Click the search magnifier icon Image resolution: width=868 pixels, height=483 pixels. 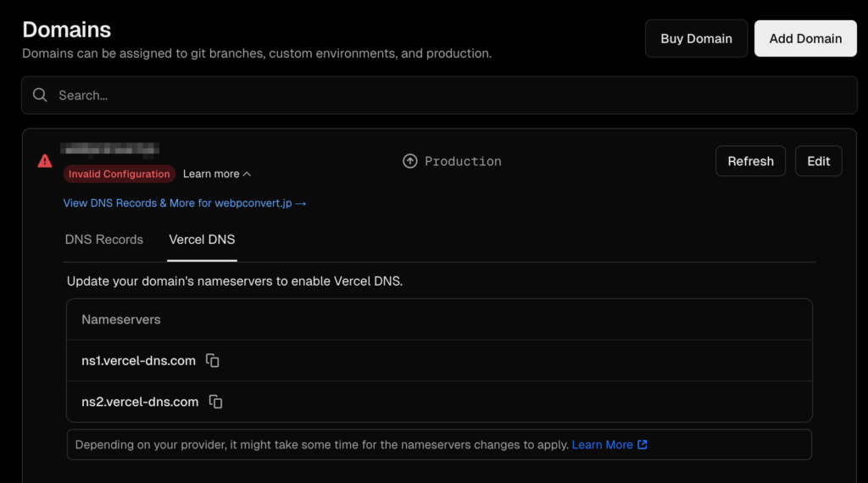[x=40, y=95]
